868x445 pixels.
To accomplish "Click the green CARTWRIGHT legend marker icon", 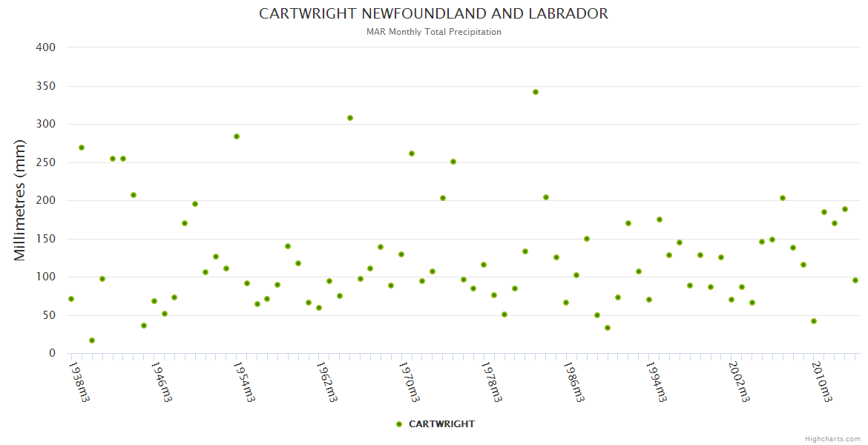I will (399, 424).
